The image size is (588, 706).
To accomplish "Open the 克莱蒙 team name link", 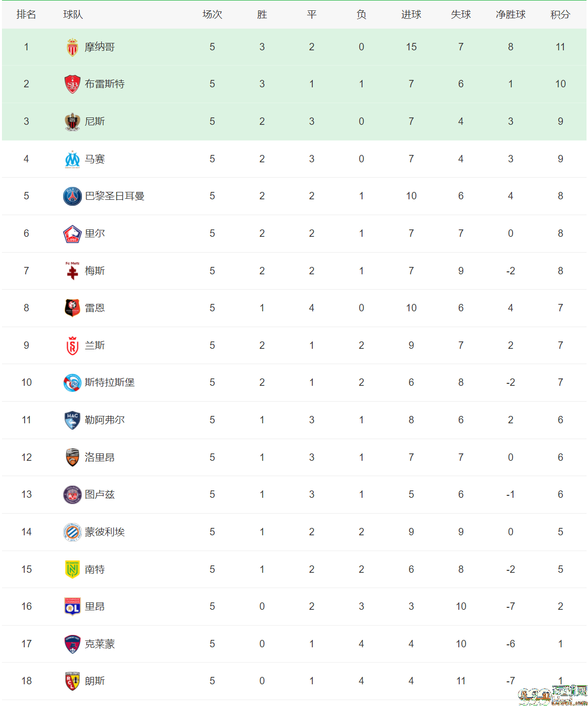I will 100,644.
